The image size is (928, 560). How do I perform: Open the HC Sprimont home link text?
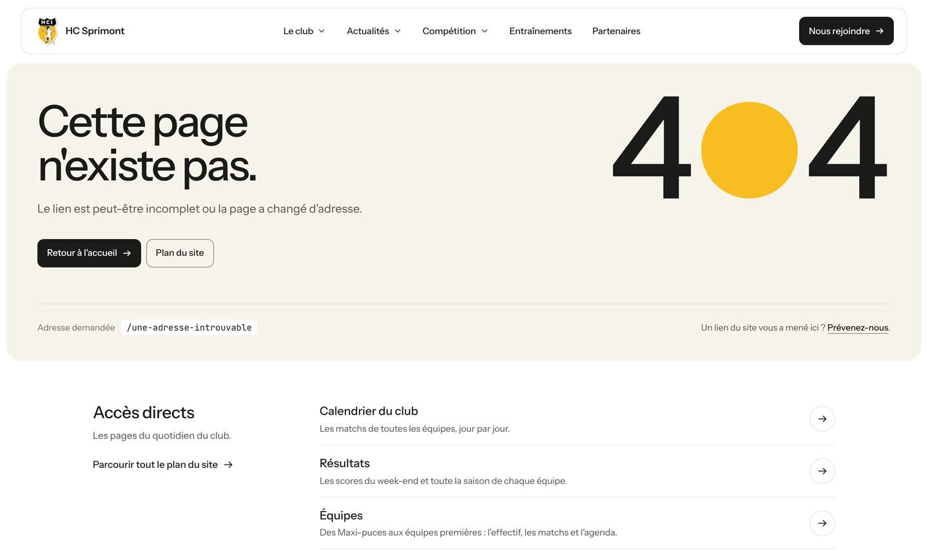pos(95,31)
